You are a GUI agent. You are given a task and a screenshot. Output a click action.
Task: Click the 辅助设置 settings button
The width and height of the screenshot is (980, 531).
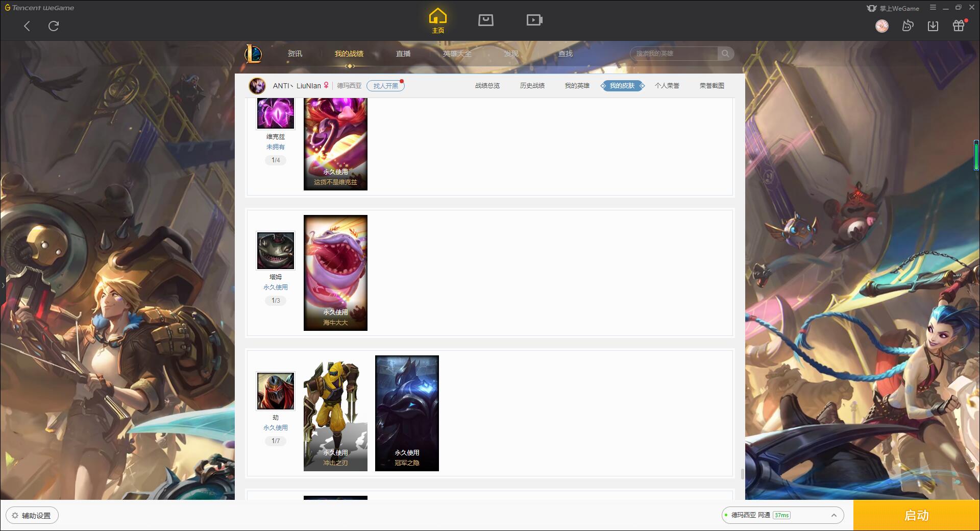(x=32, y=516)
